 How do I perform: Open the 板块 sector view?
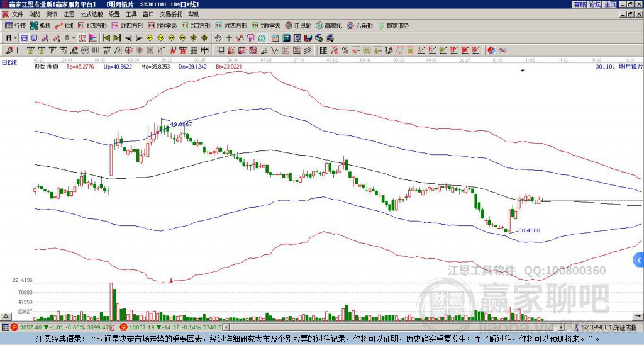tap(40, 25)
